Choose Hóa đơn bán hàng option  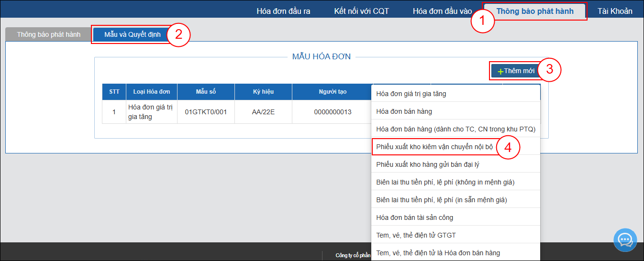[404, 111]
